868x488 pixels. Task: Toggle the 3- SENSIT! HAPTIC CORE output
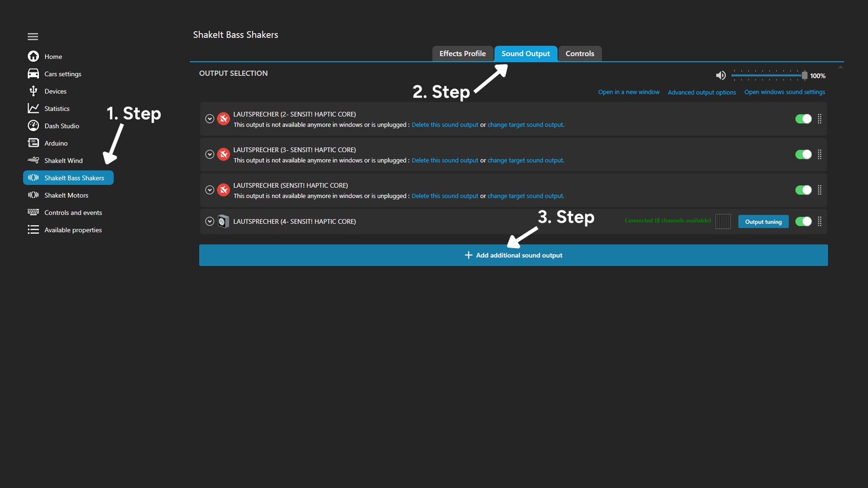click(803, 155)
